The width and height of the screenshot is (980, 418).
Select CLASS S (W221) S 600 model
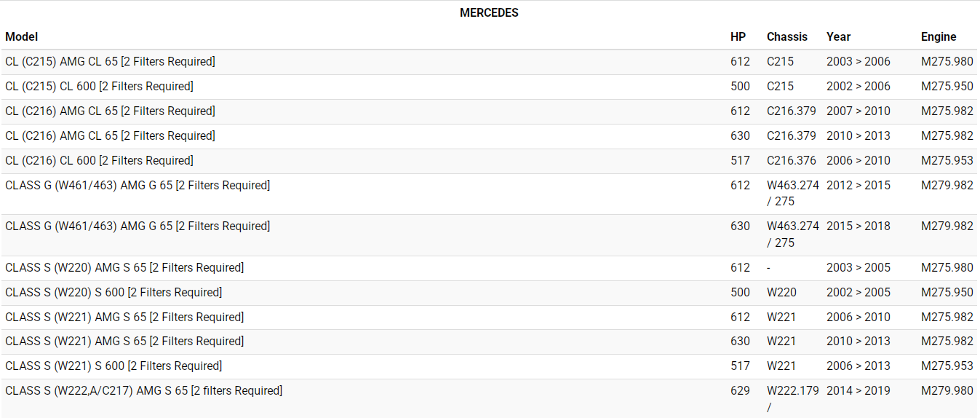113,366
